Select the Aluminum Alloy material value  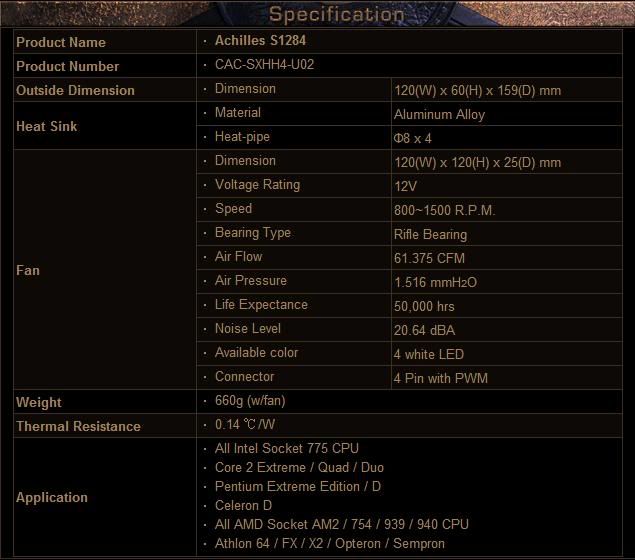(x=439, y=114)
